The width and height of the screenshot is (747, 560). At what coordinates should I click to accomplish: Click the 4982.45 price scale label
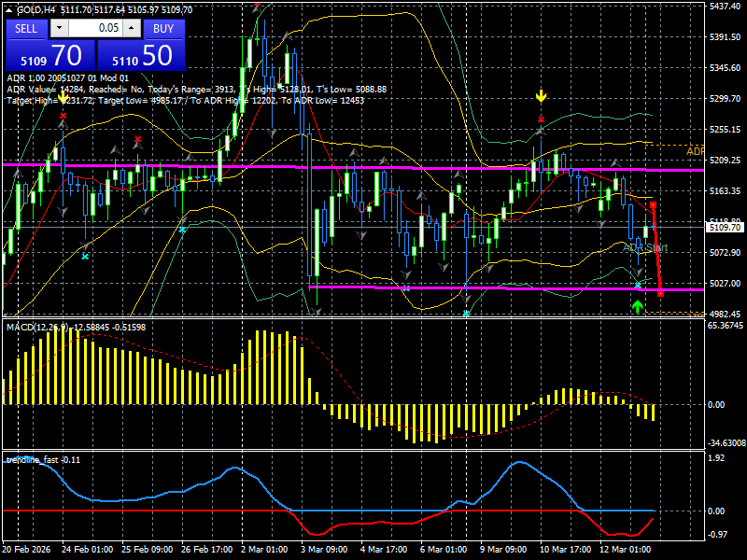(x=725, y=314)
